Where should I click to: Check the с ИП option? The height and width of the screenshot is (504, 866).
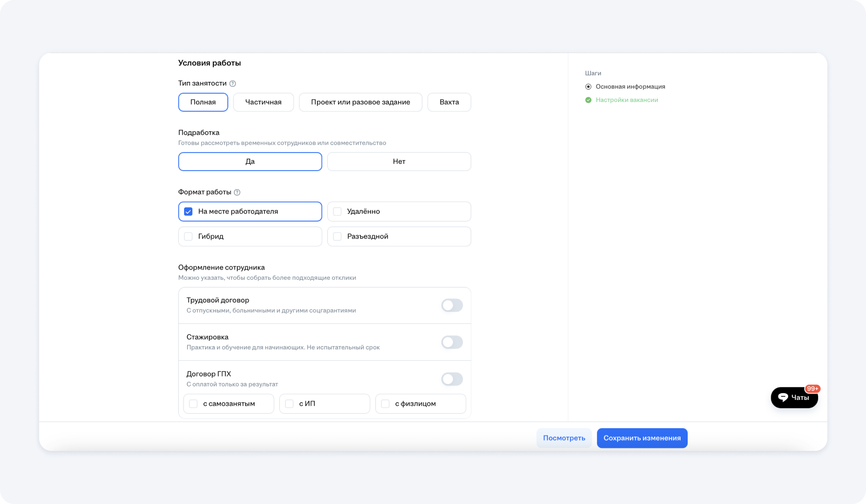pyautogui.click(x=289, y=404)
